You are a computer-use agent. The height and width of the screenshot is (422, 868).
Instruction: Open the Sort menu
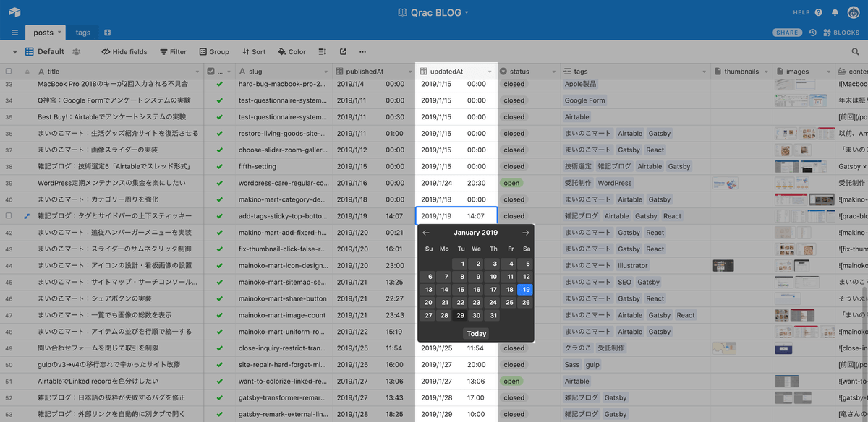(x=254, y=51)
